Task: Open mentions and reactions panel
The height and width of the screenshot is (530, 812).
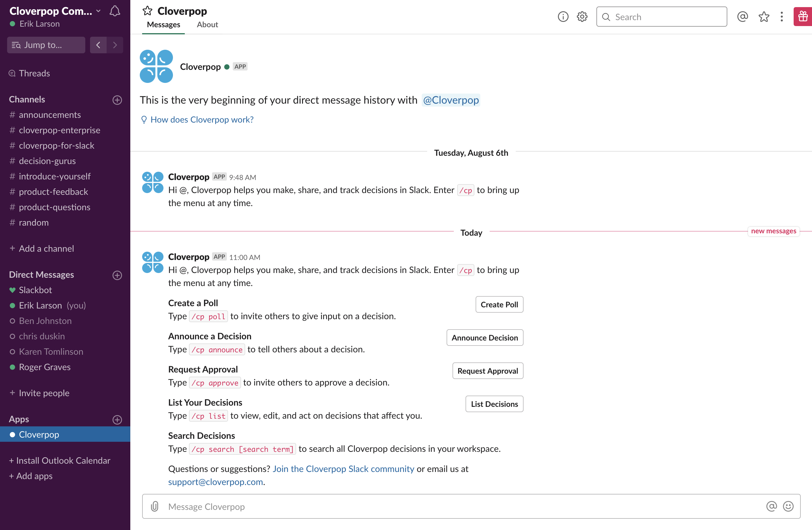Action: pos(742,17)
